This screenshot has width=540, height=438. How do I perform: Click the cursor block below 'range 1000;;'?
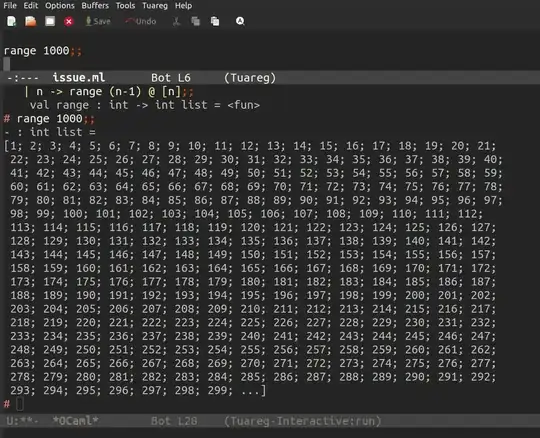point(7,64)
